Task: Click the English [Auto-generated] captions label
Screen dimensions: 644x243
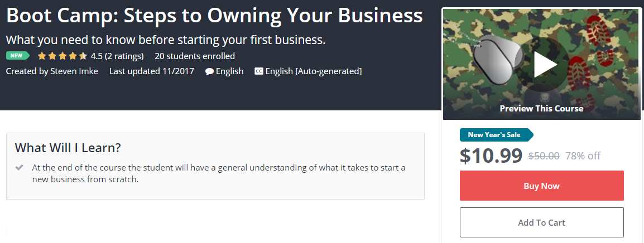Action: tap(314, 71)
